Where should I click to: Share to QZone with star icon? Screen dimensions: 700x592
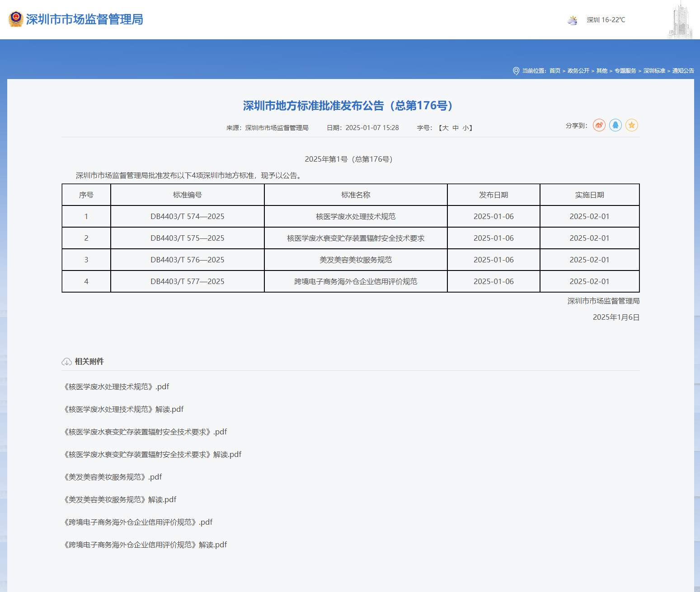pos(631,125)
